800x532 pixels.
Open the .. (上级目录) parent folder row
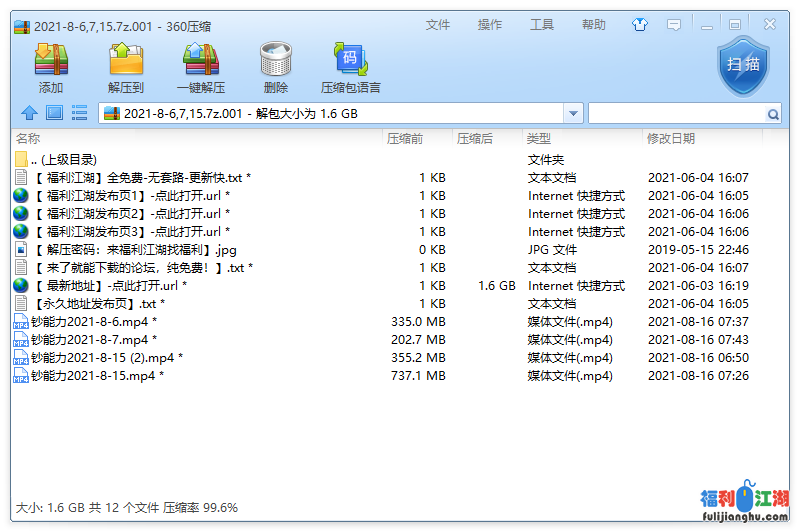(x=64, y=160)
